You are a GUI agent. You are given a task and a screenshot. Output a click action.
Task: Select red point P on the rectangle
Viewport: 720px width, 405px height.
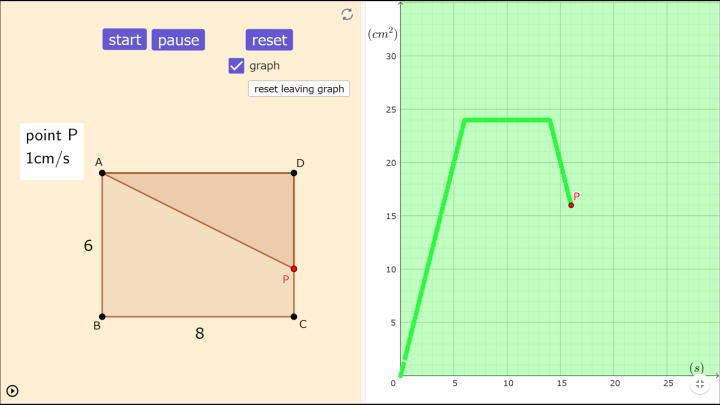tap(293, 268)
